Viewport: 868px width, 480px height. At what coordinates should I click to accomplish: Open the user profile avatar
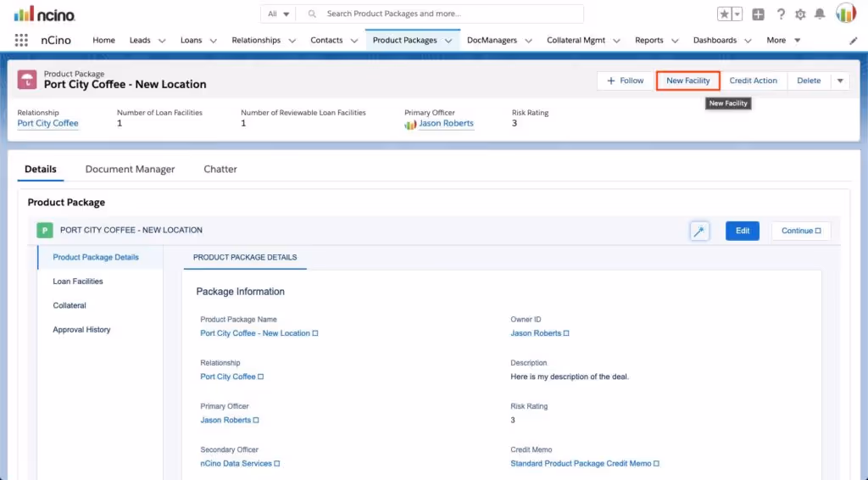pos(846,14)
